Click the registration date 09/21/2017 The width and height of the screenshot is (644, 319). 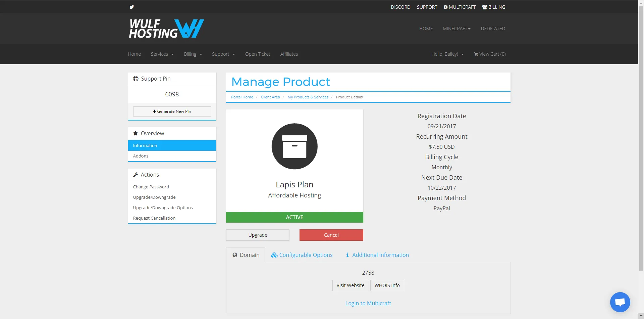pos(442,126)
